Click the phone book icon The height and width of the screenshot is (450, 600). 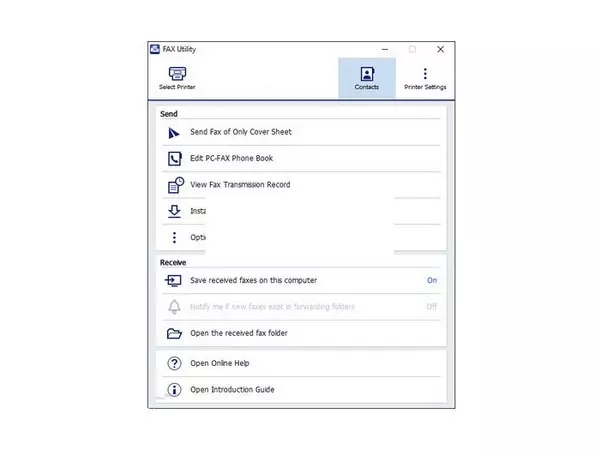(x=174, y=158)
